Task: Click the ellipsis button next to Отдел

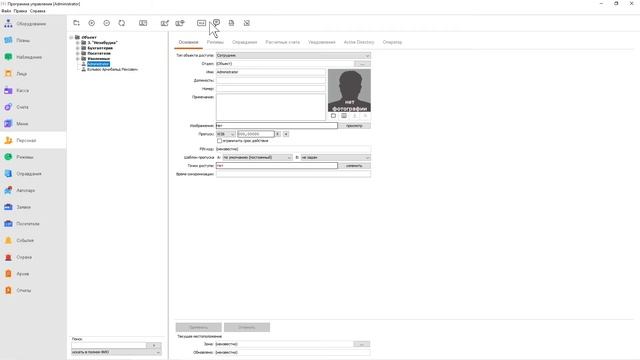Action: 362,64
